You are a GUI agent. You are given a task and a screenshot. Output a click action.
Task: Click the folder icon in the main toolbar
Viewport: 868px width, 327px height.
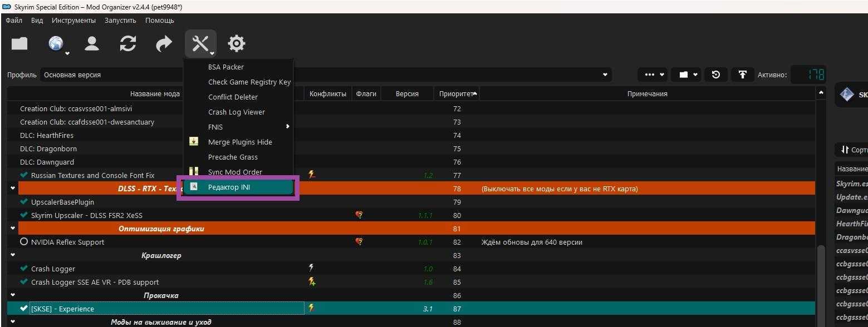tap(19, 43)
